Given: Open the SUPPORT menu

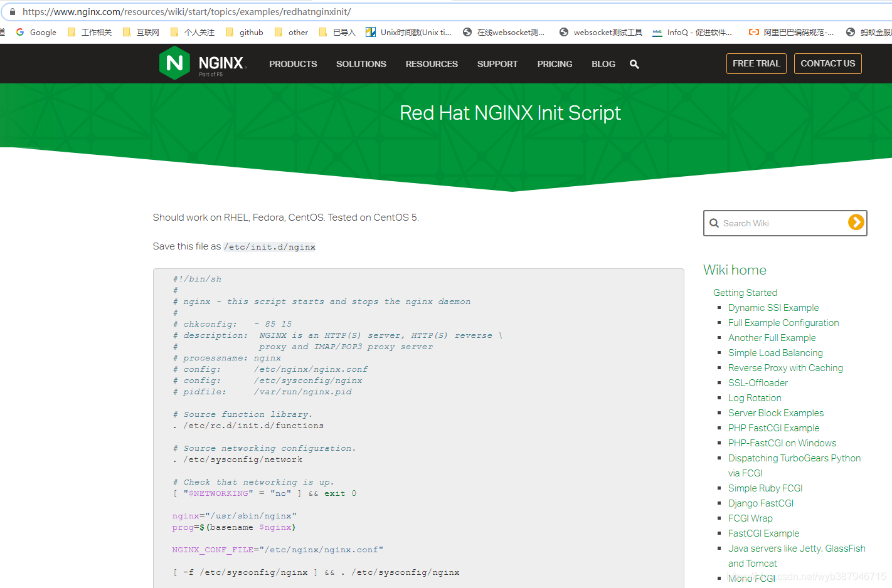Looking at the screenshot, I should (497, 64).
